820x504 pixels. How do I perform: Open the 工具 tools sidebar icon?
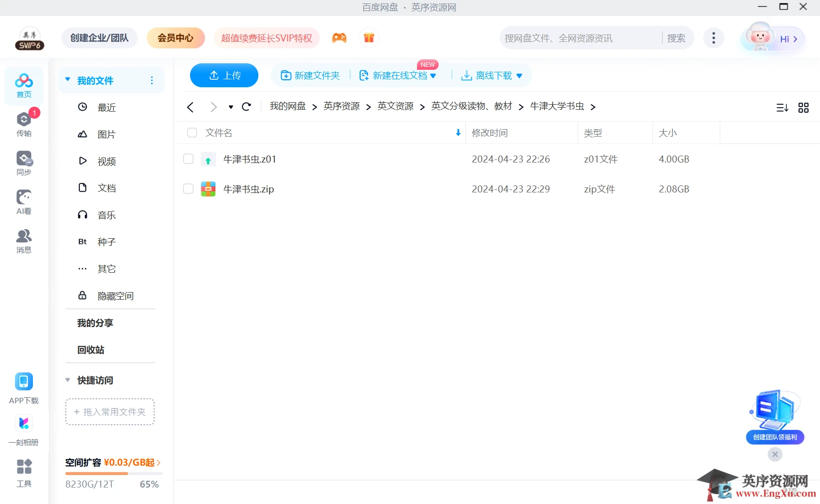[x=24, y=473]
